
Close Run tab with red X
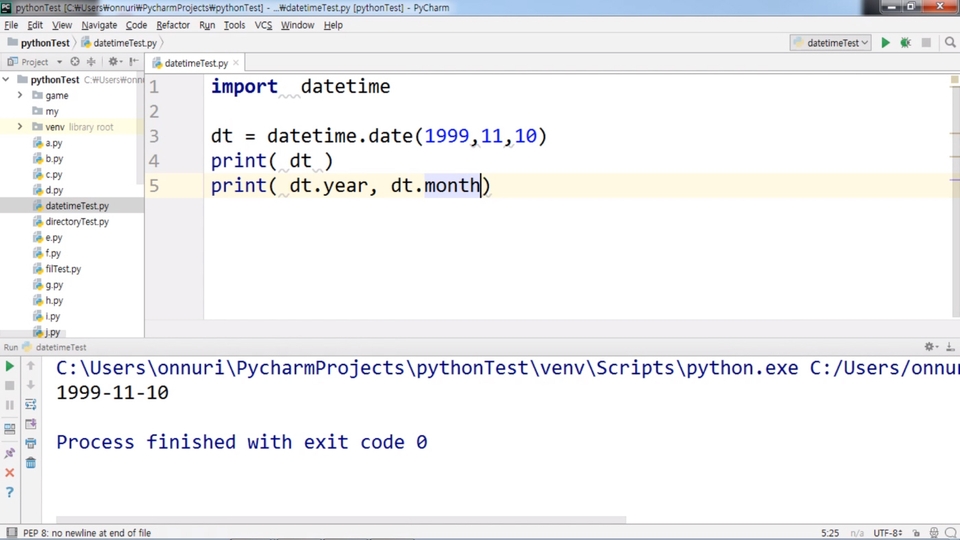coord(10,473)
